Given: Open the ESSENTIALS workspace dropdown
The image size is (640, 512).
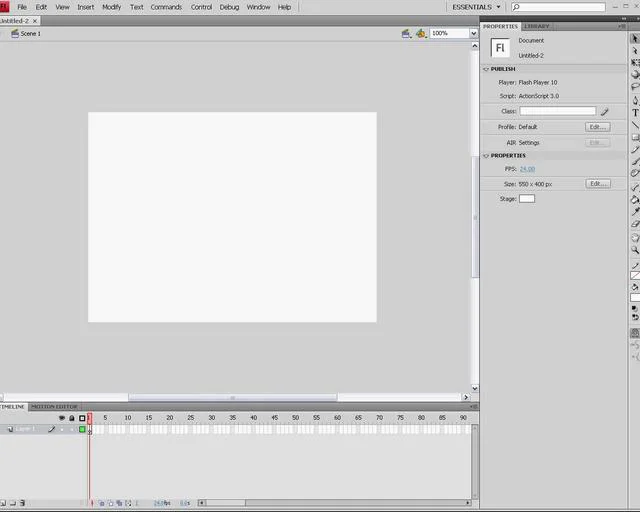Looking at the screenshot, I should point(476,7).
